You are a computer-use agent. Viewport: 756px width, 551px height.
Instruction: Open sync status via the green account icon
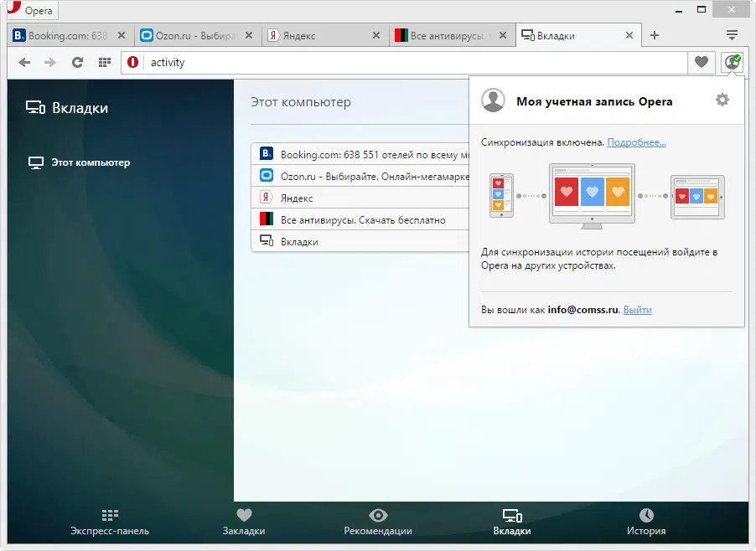[732, 62]
